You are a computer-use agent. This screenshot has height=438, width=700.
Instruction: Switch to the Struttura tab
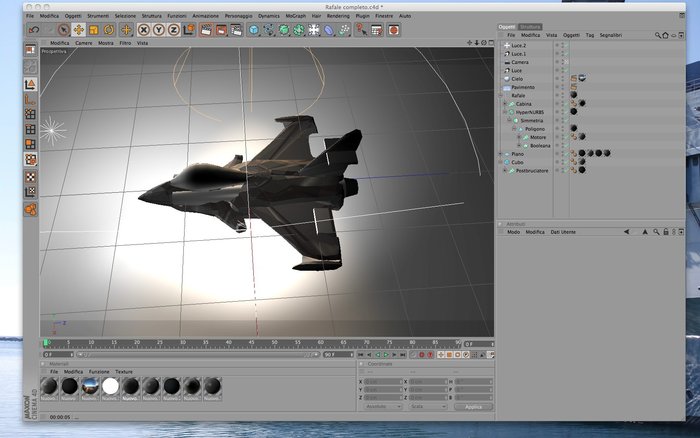[530, 27]
